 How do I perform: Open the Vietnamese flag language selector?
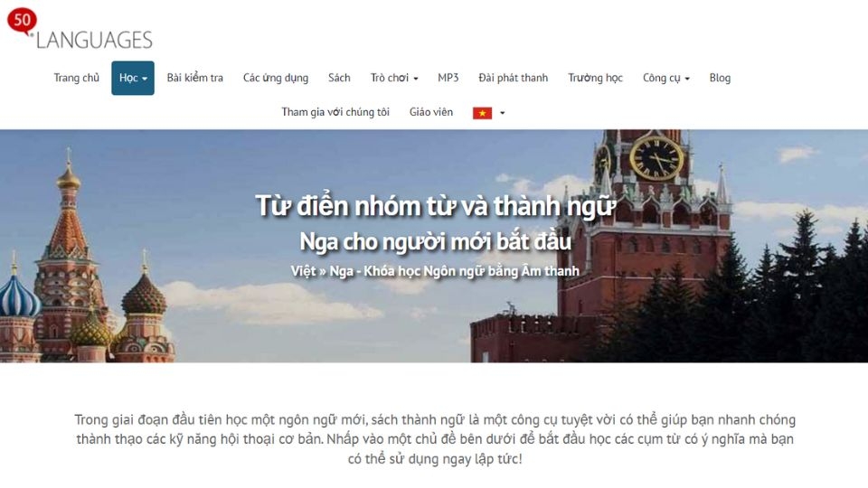point(489,113)
